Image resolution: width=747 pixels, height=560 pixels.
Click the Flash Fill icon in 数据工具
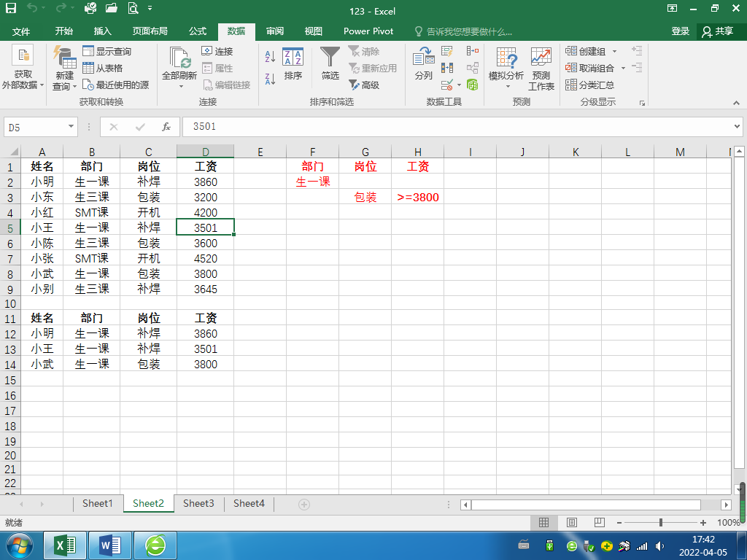(x=447, y=51)
